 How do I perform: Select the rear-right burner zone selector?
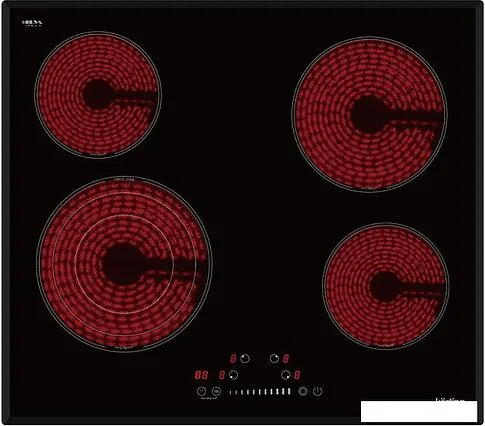274,359
